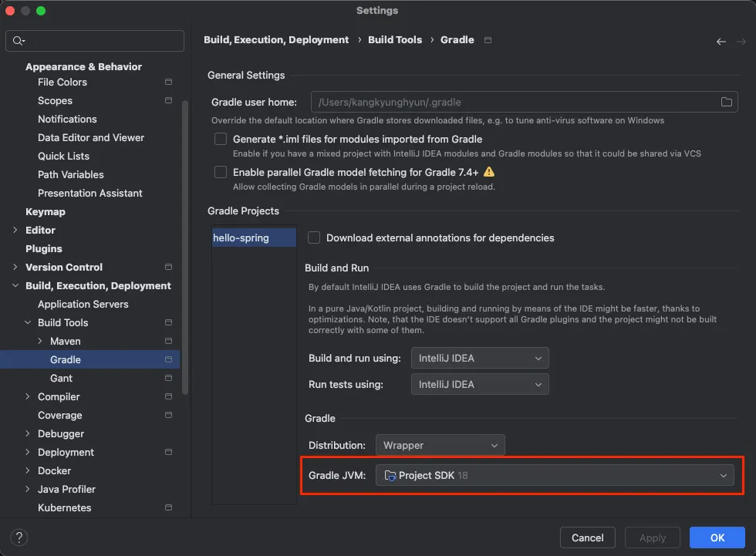Open the Keymap settings page
The image size is (756, 556).
coord(46,211)
